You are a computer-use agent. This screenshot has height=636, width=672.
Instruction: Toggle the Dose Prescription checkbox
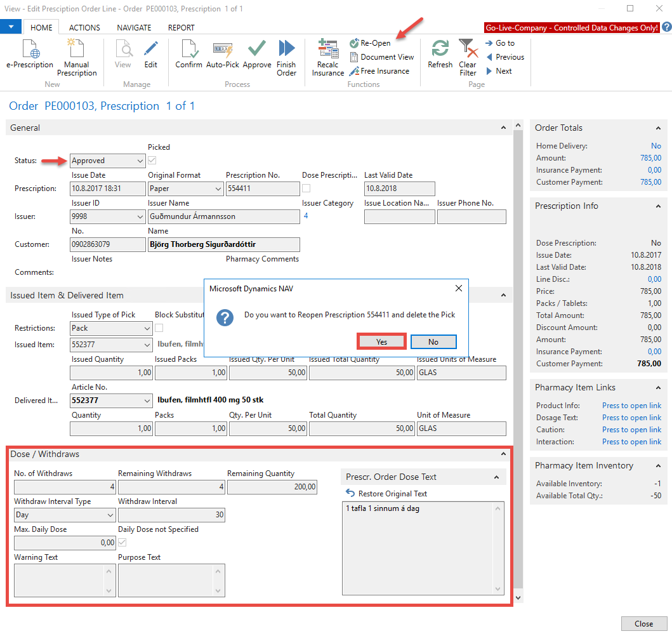[x=306, y=189]
